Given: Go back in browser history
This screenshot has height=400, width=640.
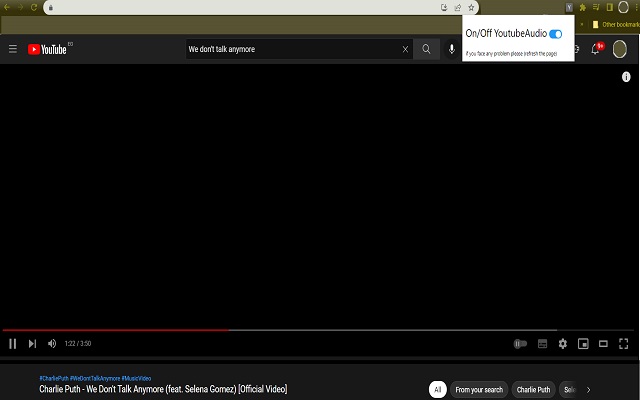Looking at the screenshot, I should [x=7, y=7].
